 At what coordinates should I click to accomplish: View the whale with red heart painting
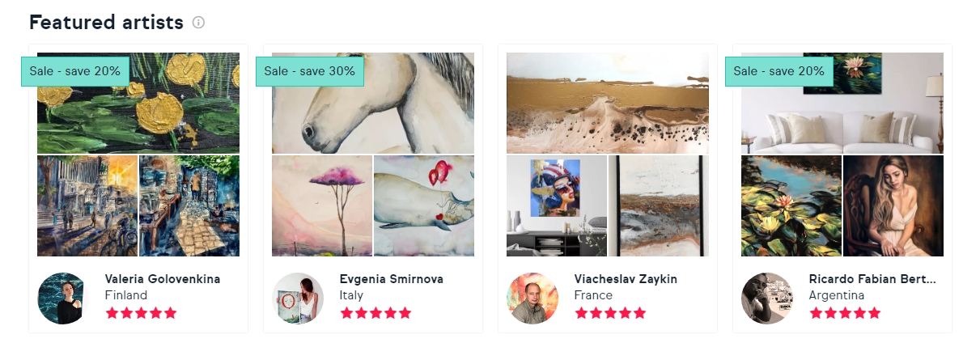tap(424, 205)
